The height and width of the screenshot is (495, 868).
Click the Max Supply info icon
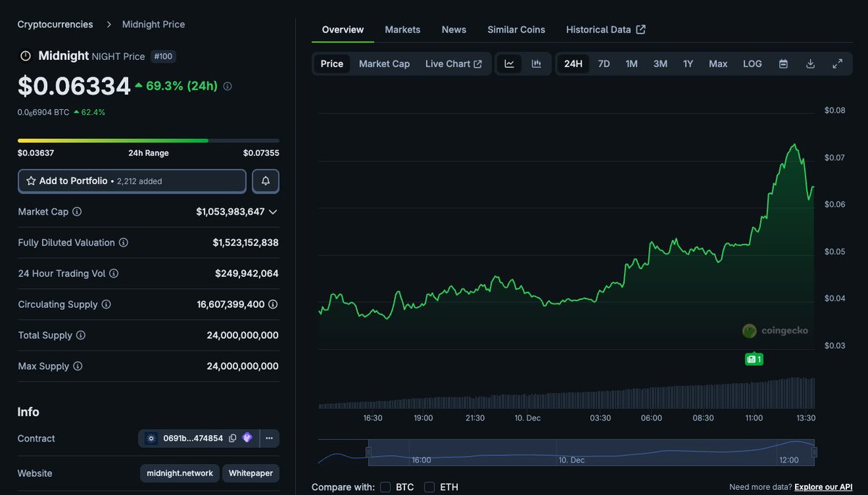[77, 366]
